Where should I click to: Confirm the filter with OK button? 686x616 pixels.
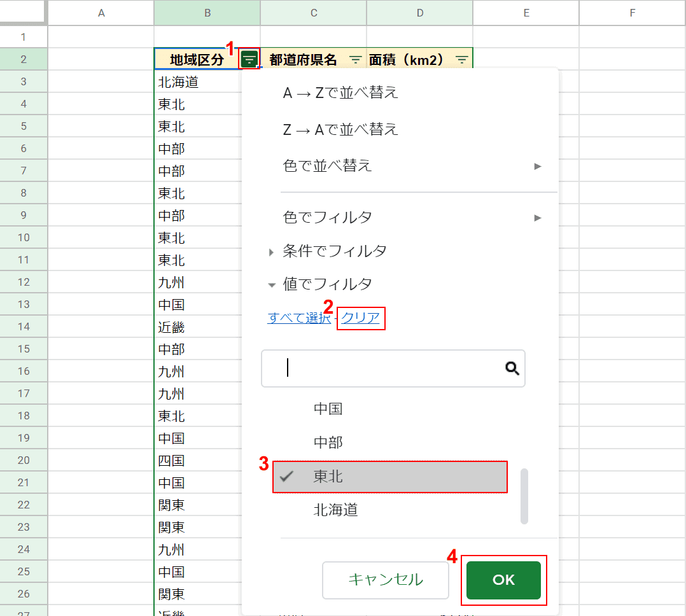(x=503, y=580)
